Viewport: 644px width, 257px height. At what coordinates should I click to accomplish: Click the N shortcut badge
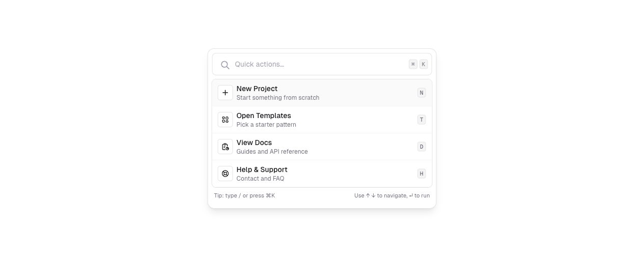421,93
